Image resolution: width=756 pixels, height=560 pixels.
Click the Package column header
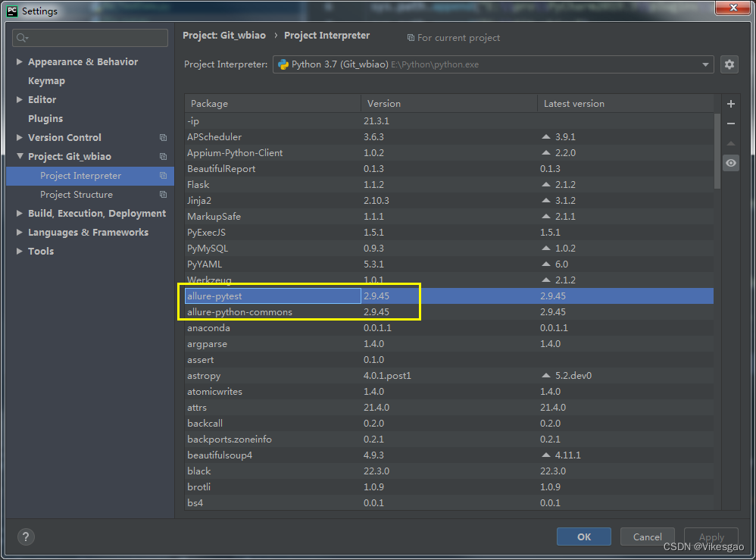(x=273, y=104)
